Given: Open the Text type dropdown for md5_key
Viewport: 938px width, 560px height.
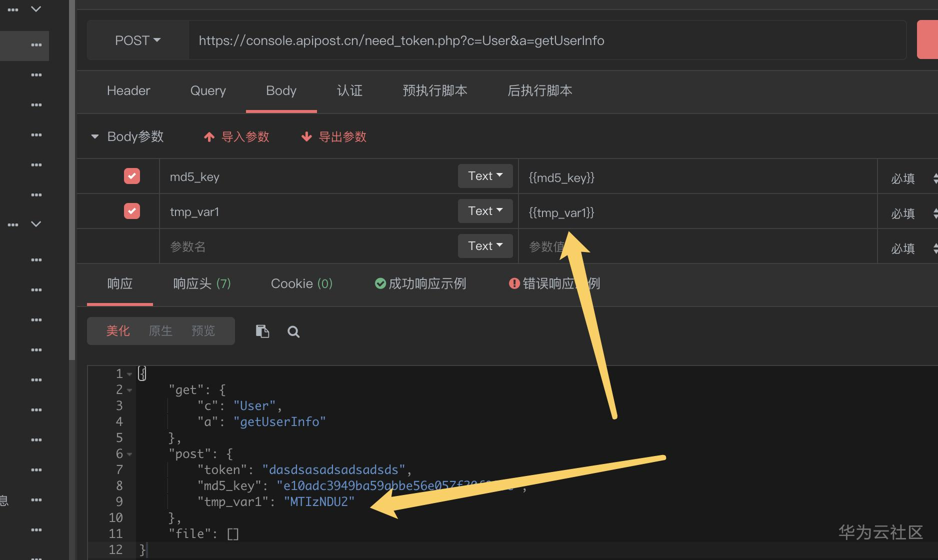Looking at the screenshot, I should click(485, 176).
